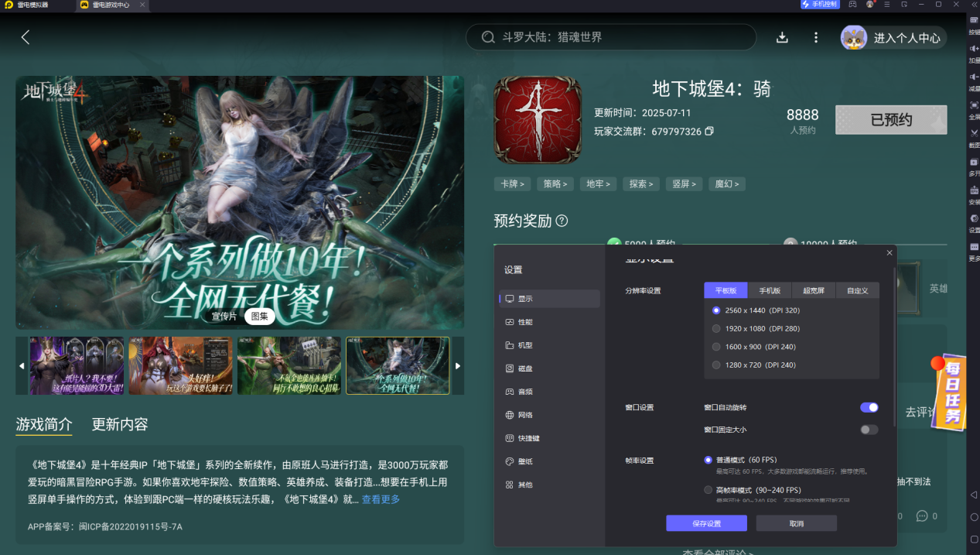Switch to 自定义 resolution tab

[858, 291]
